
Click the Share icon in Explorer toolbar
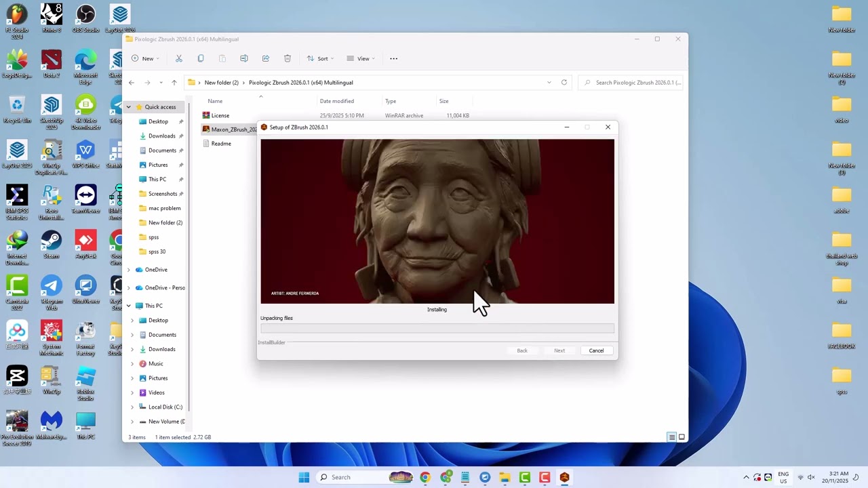(x=266, y=58)
